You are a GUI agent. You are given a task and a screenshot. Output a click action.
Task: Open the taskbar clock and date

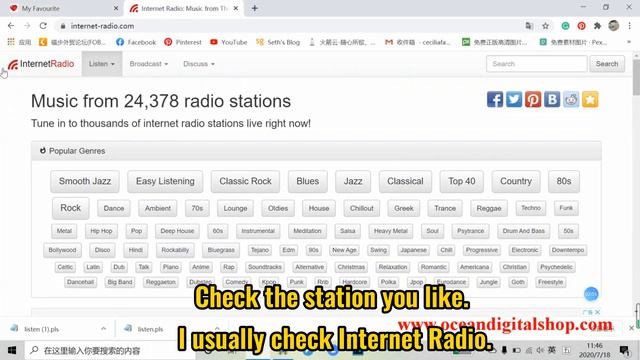click(594, 350)
